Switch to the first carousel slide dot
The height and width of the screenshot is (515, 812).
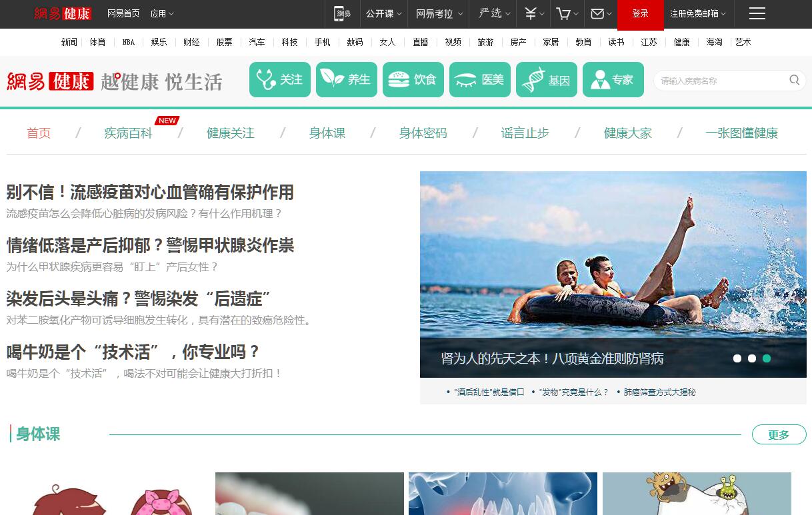[737, 358]
